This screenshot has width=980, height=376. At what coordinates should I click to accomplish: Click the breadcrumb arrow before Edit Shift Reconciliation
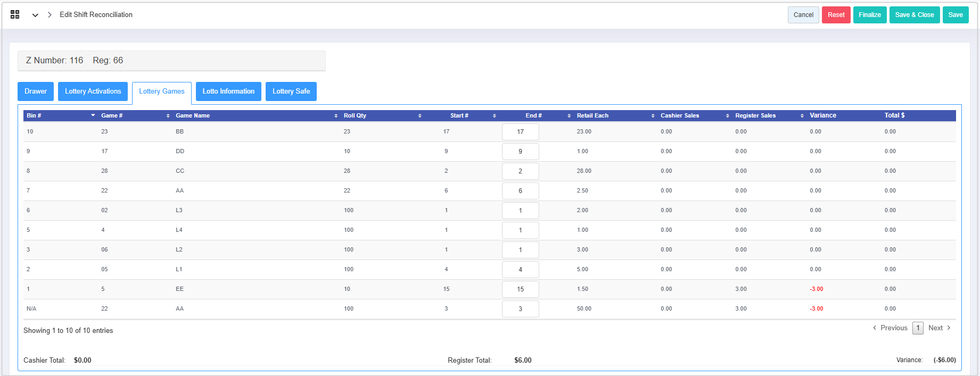(50, 15)
